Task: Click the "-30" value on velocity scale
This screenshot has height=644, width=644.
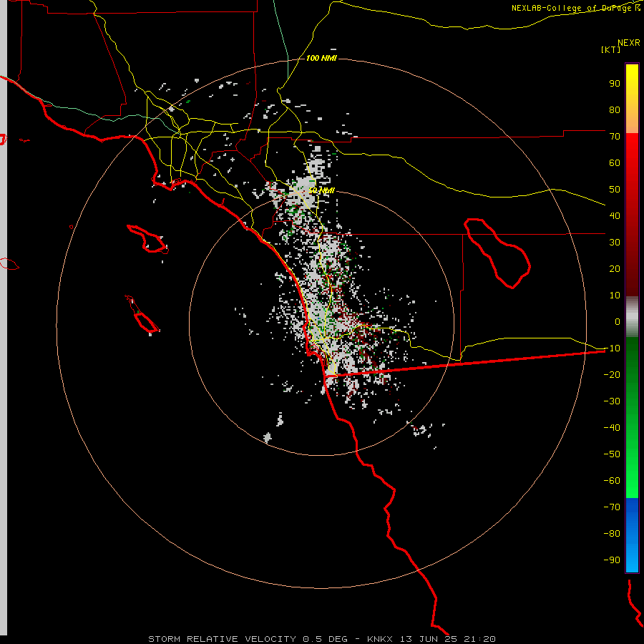Action: tap(612, 401)
